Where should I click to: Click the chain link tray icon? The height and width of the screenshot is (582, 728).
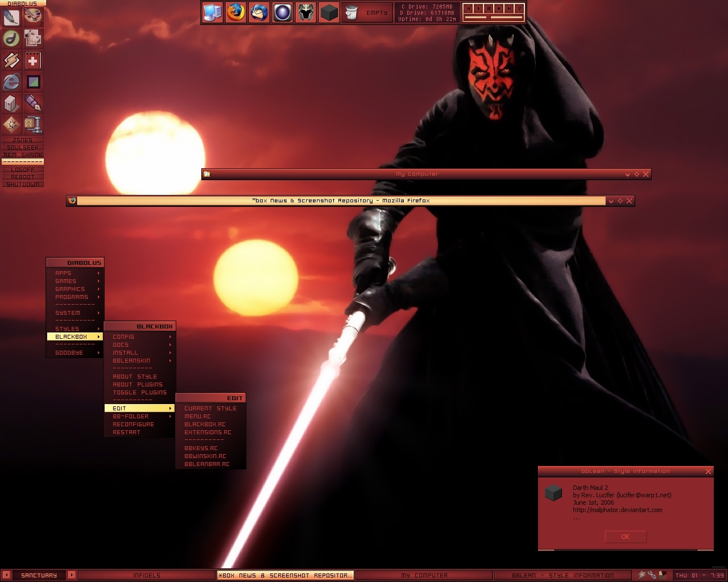tap(652, 575)
